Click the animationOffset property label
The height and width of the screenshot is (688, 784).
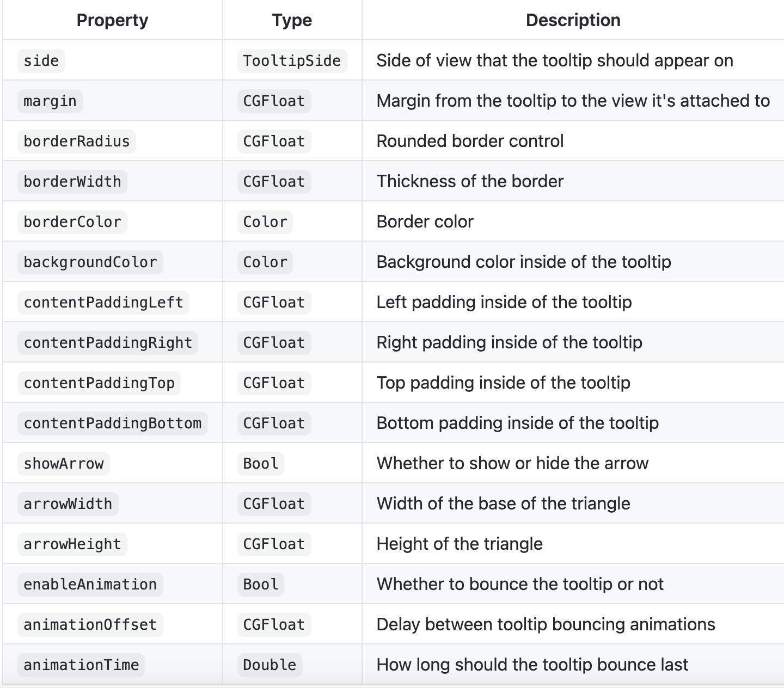[x=90, y=624]
